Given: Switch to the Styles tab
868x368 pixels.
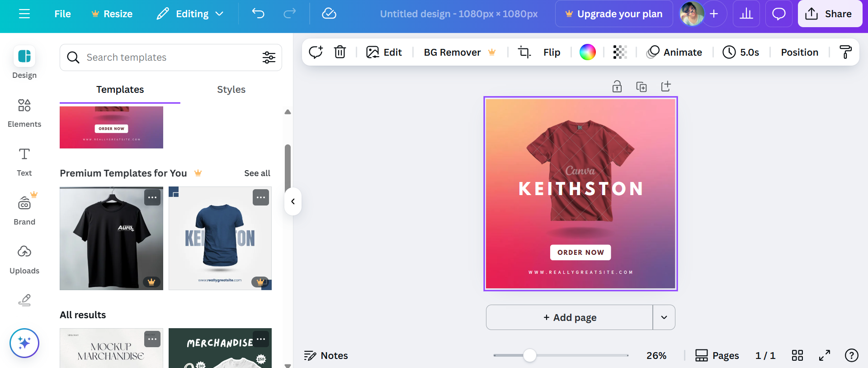Looking at the screenshot, I should pos(231,90).
